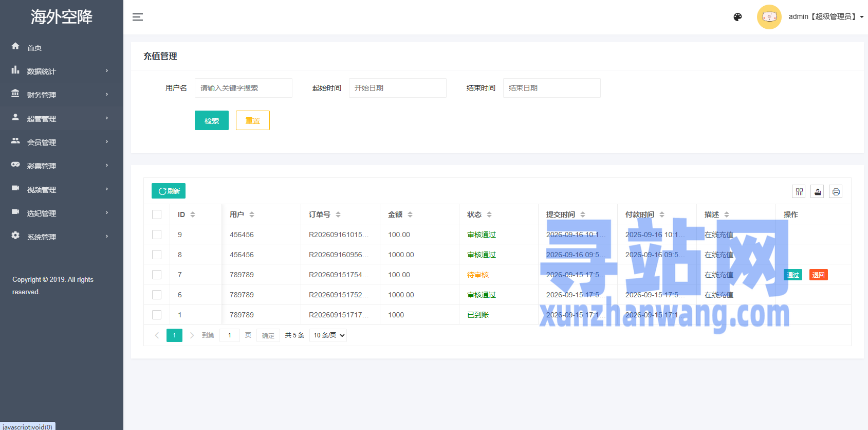868x430 pixels.
Task: Click the 检索 search button
Action: click(x=212, y=120)
